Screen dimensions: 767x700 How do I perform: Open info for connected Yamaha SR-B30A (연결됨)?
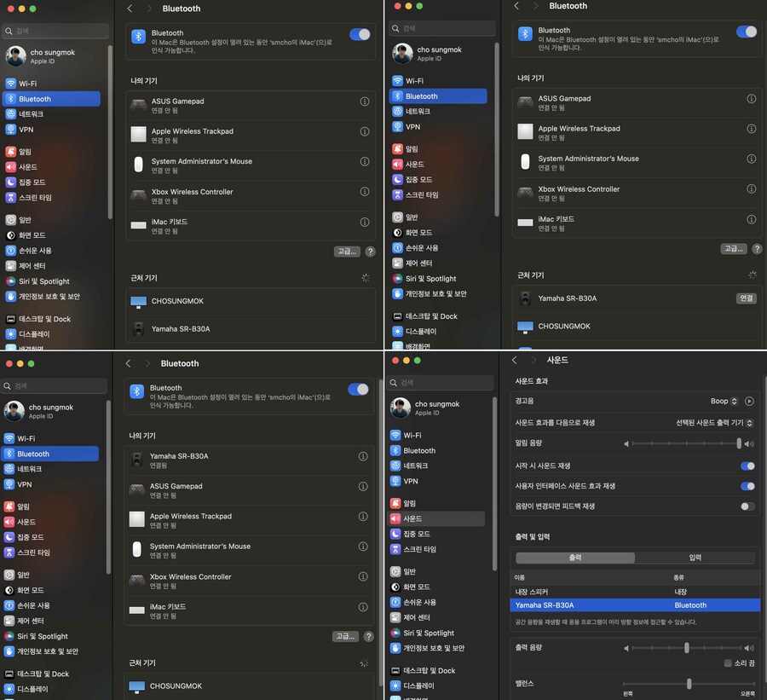tap(363, 456)
